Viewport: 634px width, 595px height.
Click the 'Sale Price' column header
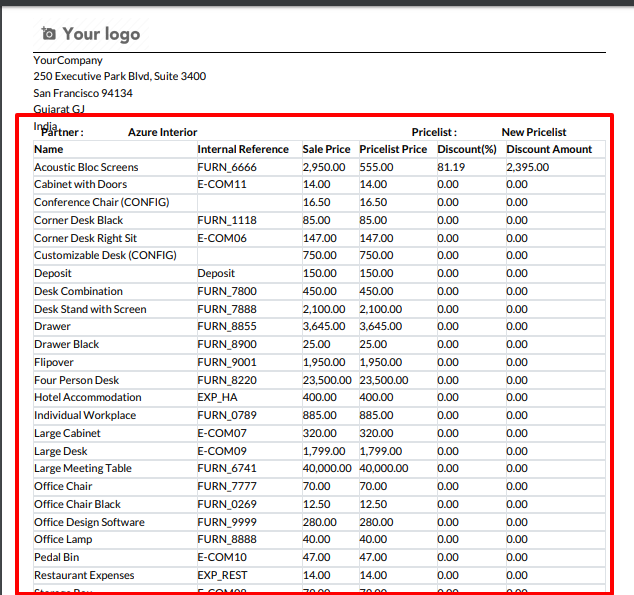pos(326,149)
